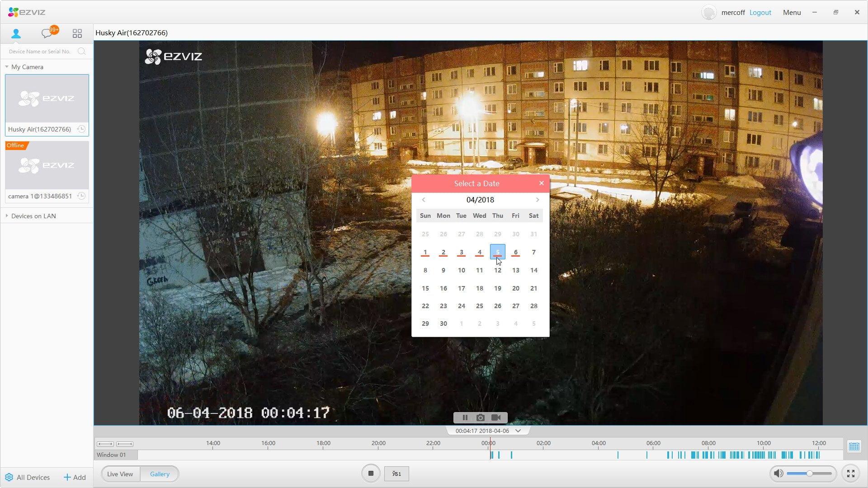The image size is (868, 488).
Task: Mute the speaker volume icon
Action: [778, 474]
